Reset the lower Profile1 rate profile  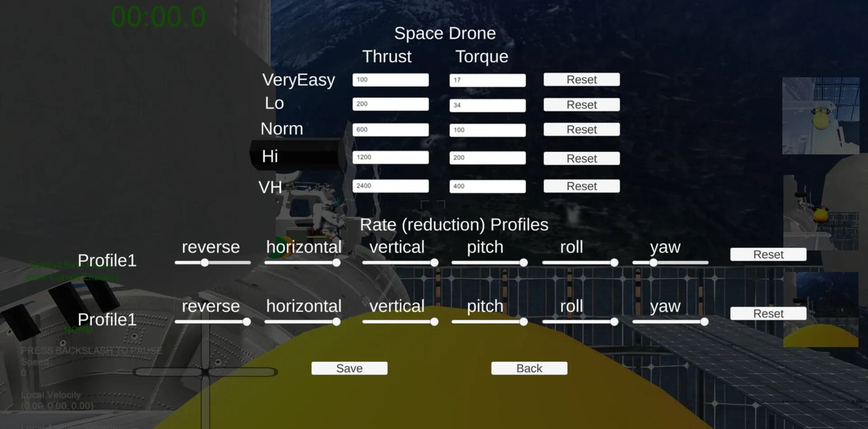point(768,314)
